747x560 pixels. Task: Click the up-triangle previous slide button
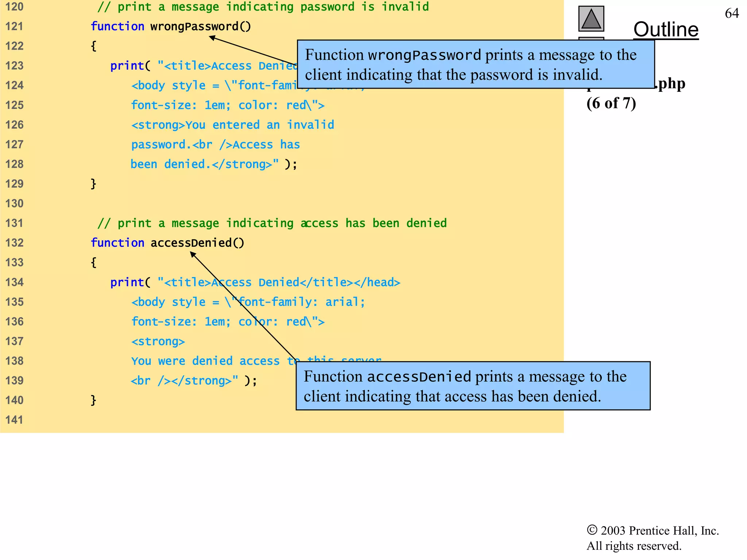point(591,19)
